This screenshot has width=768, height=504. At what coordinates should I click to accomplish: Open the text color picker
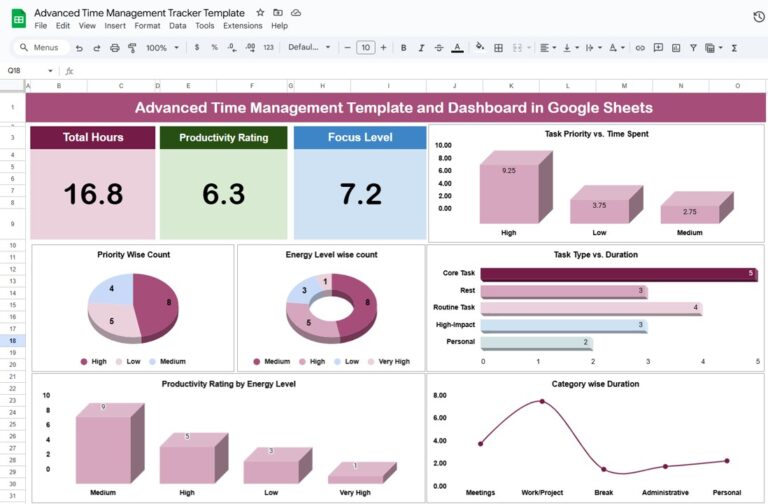point(457,48)
